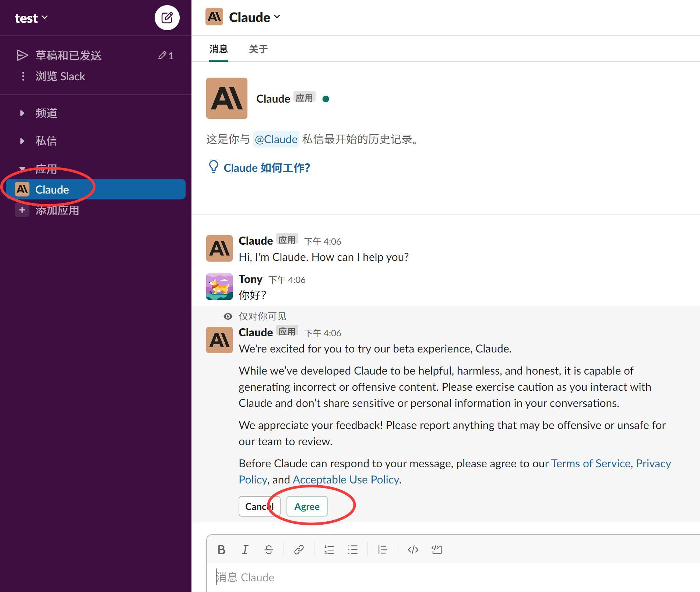Image resolution: width=700 pixels, height=592 pixels.
Task: Click Tony's name on the message
Action: pos(250,279)
